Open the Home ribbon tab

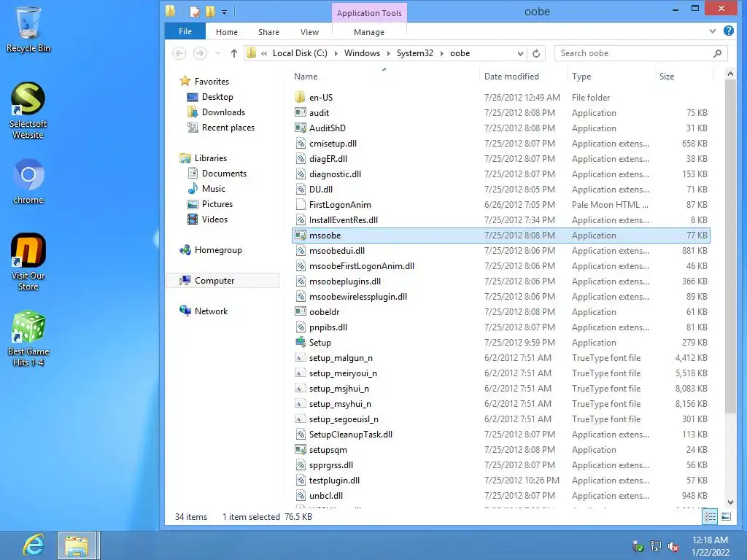click(227, 32)
